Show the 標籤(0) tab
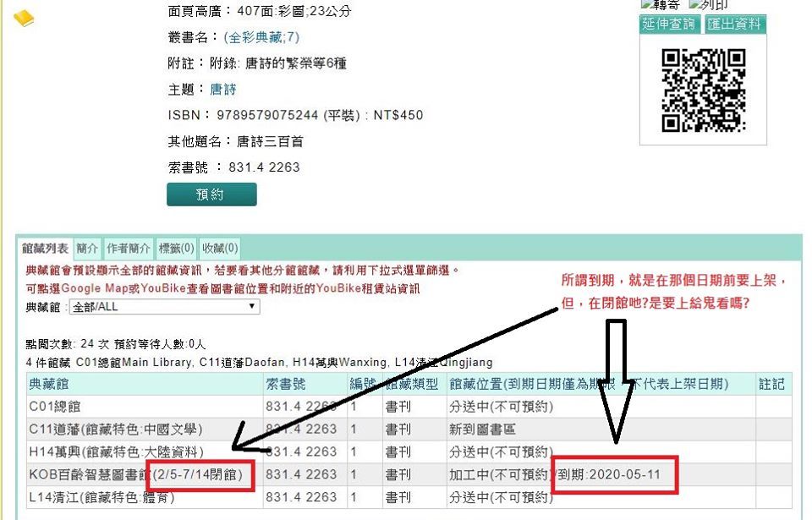Screen dimensions: 812x520 (176, 249)
